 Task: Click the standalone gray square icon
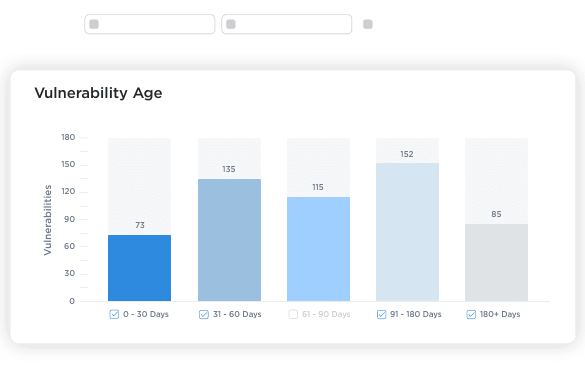[x=368, y=24]
